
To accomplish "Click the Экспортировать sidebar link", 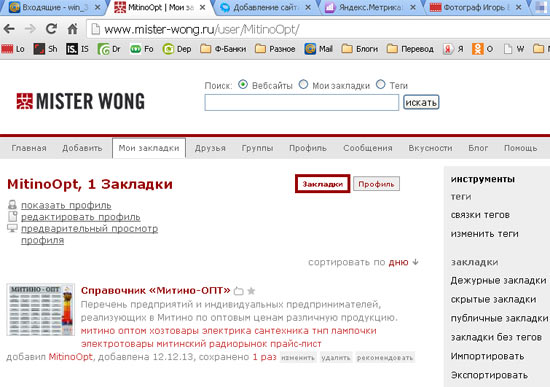I will click(x=489, y=375).
